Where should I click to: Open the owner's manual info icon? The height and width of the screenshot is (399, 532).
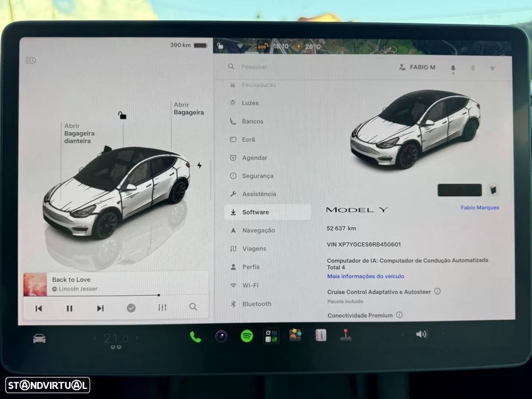[x=320, y=335]
